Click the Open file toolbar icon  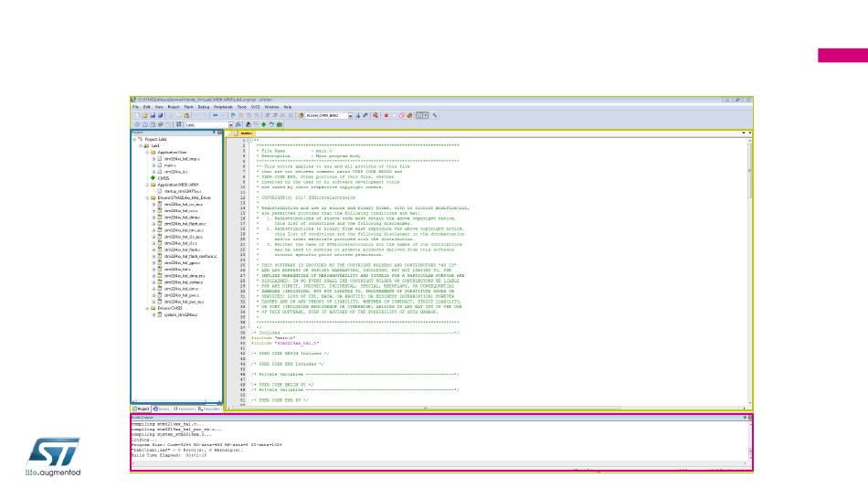click(x=144, y=115)
